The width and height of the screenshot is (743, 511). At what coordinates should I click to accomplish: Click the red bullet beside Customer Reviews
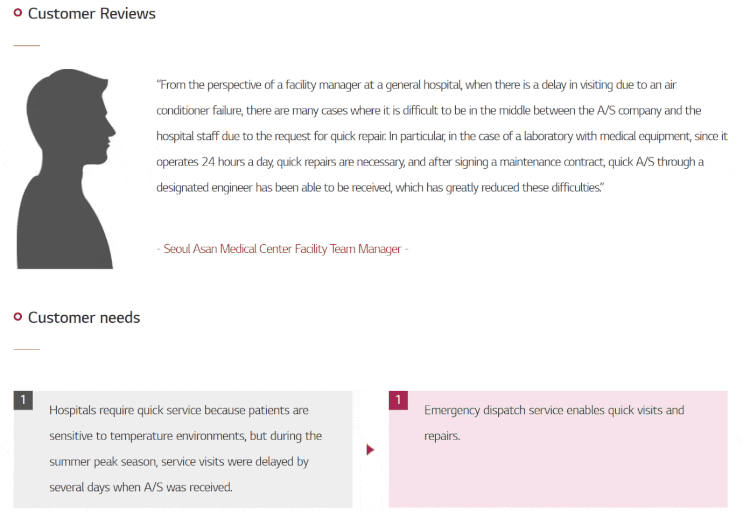click(x=18, y=13)
